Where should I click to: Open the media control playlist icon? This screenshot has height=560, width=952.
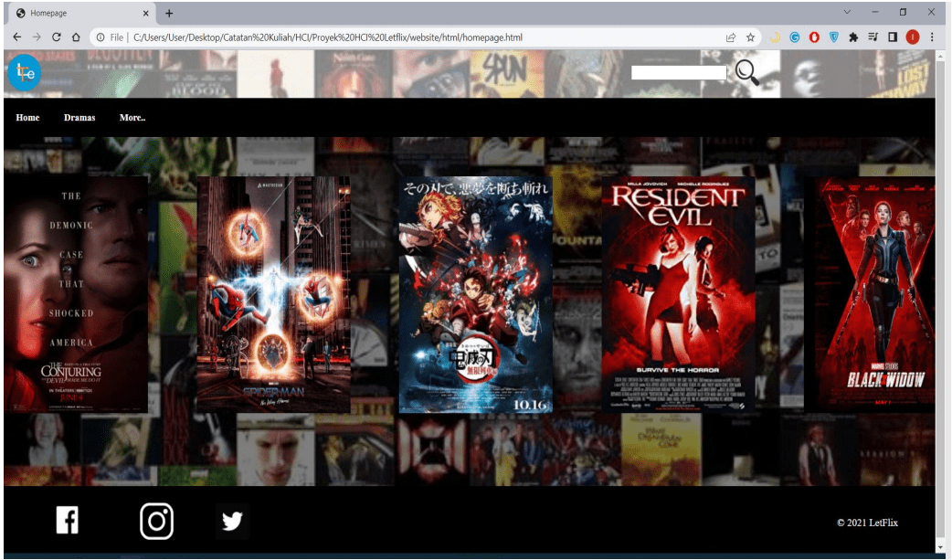[x=873, y=37]
